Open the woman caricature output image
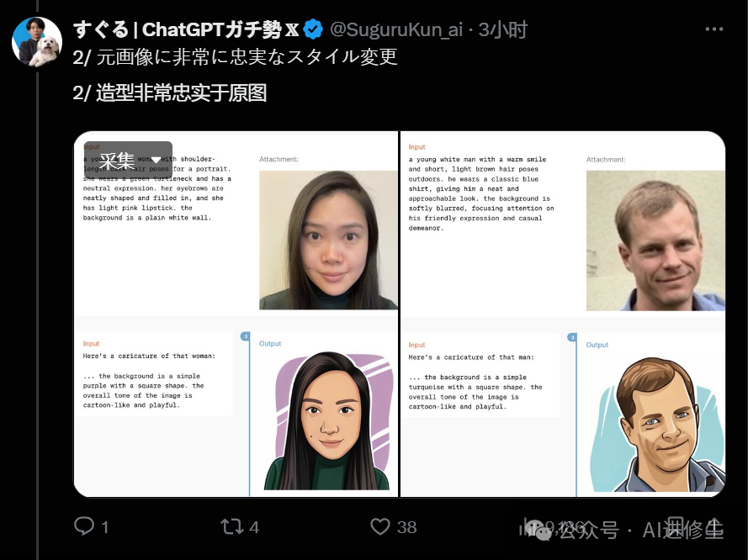The width and height of the screenshot is (748, 560). 328,421
